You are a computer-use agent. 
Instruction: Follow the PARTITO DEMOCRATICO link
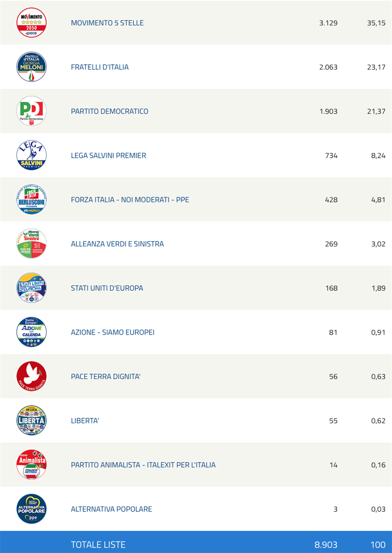point(110,112)
